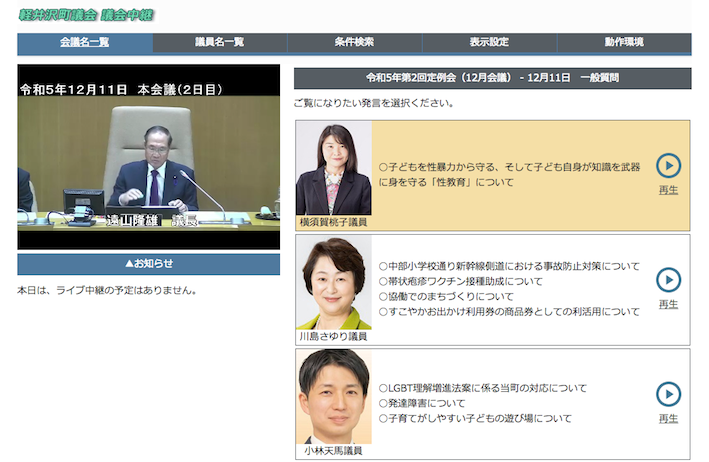Click 再生 text in 小林天馬 row
This screenshot has width=709, height=462.
point(668,418)
